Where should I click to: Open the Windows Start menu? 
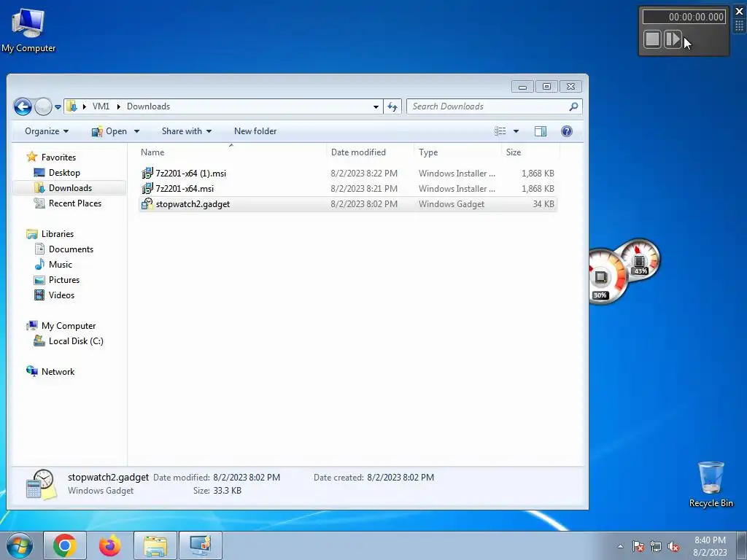tap(20, 546)
